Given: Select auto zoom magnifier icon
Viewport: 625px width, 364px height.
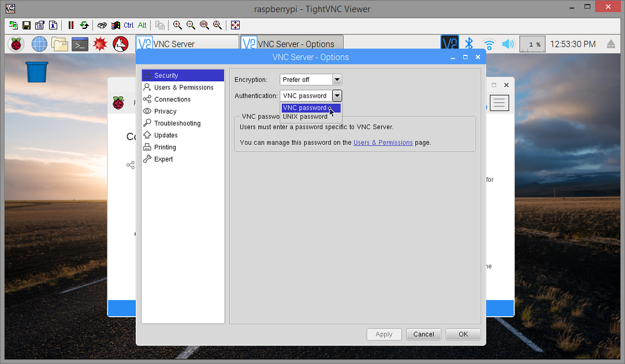Looking at the screenshot, I should 217,25.
